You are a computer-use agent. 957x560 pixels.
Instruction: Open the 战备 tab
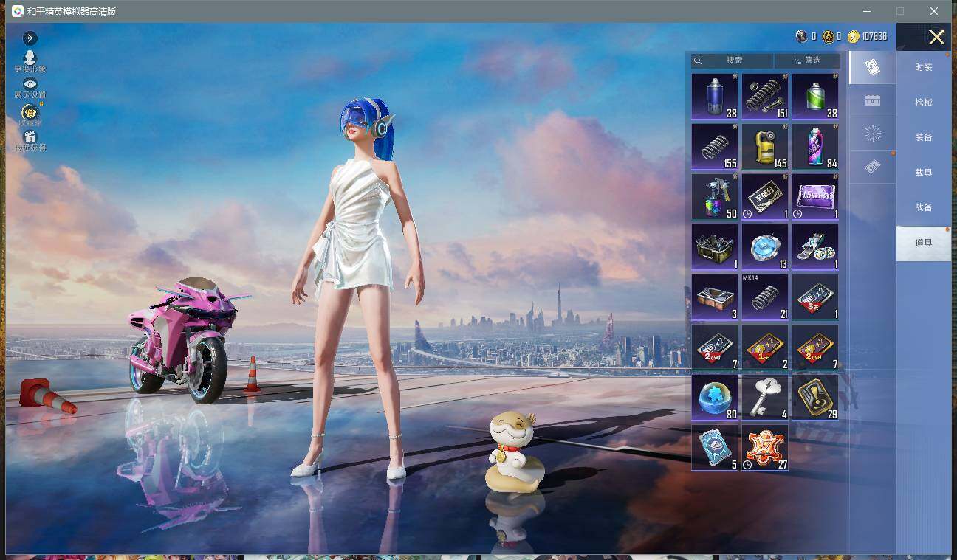[x=923, y=207]
